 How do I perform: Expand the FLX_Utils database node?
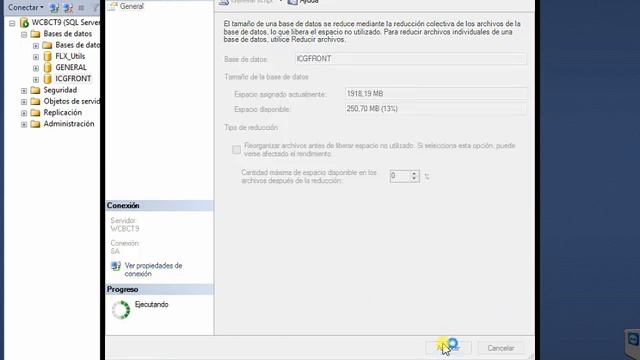click(x=36, y=57)
